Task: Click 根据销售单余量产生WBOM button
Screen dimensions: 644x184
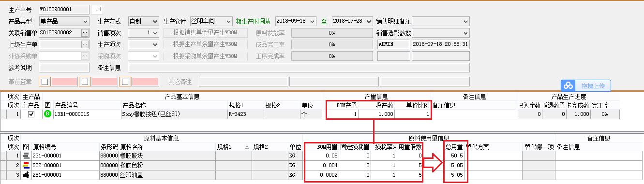Action: click(206, 33)
